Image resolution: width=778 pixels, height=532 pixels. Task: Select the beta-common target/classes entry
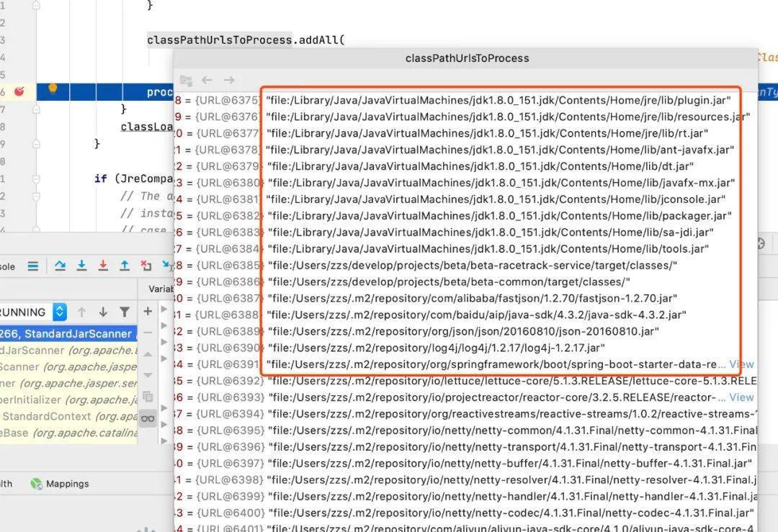(x=465, y=281)
